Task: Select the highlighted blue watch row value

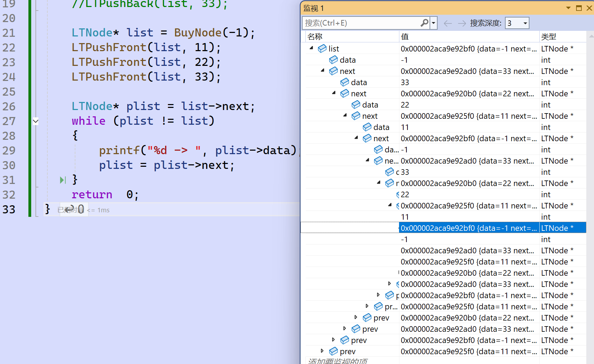Action: click(x=469, y=228)
